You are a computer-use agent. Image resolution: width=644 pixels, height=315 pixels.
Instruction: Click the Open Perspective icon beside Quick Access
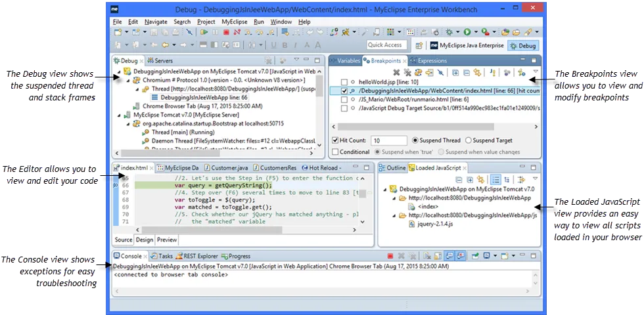pyautogui.click(x=419, y=45)
